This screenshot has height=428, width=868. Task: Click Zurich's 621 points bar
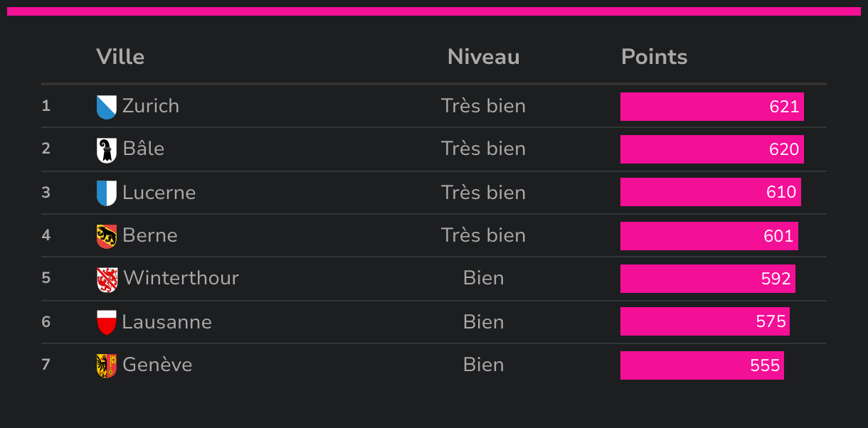(x=711, y=107)
